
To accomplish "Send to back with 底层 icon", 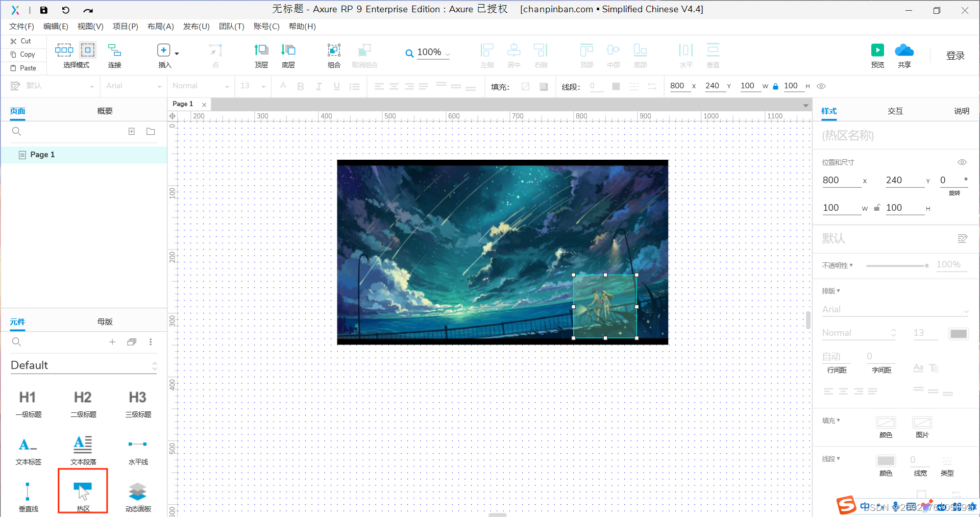I will [288, 50].
